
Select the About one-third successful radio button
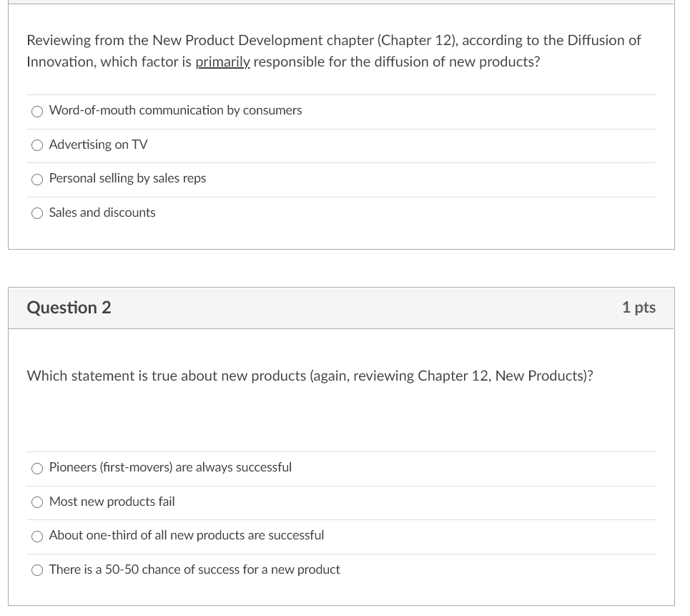coord(36,536)
